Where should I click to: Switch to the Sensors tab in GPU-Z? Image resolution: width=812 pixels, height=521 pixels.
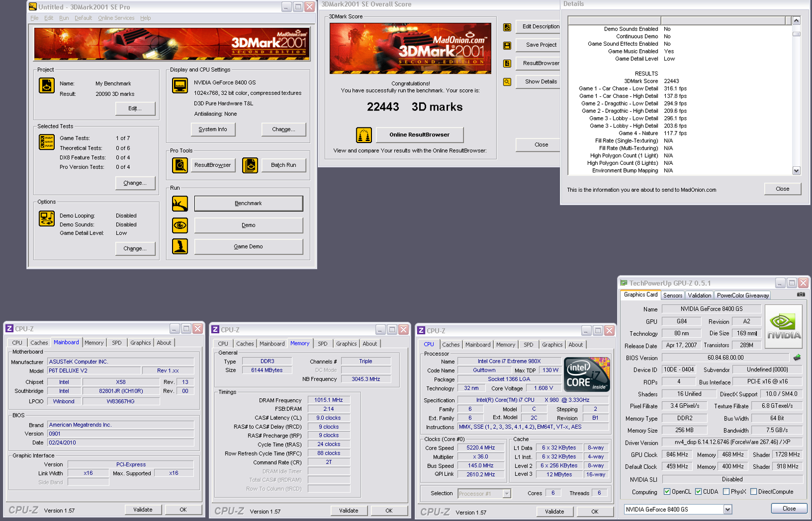pos(673,295)
